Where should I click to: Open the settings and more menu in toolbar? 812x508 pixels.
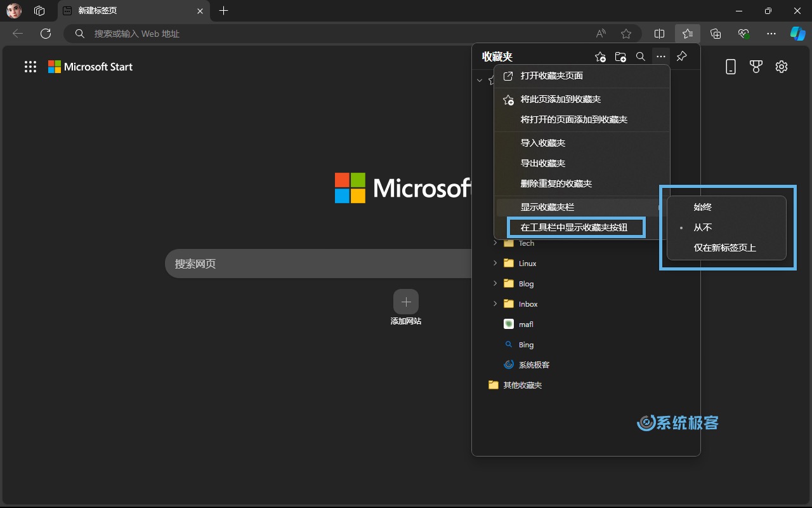coord(771,34)
